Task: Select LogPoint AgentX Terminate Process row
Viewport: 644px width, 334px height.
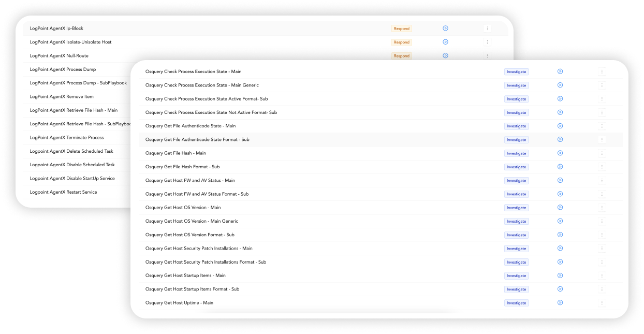Action: 78,138
